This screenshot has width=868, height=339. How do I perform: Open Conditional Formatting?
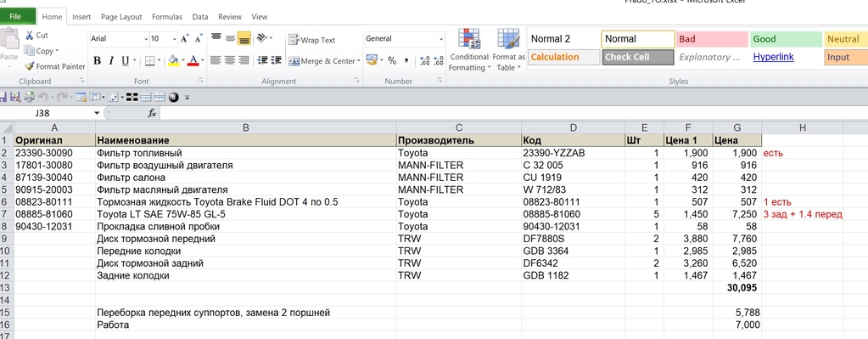click(469, 50)
